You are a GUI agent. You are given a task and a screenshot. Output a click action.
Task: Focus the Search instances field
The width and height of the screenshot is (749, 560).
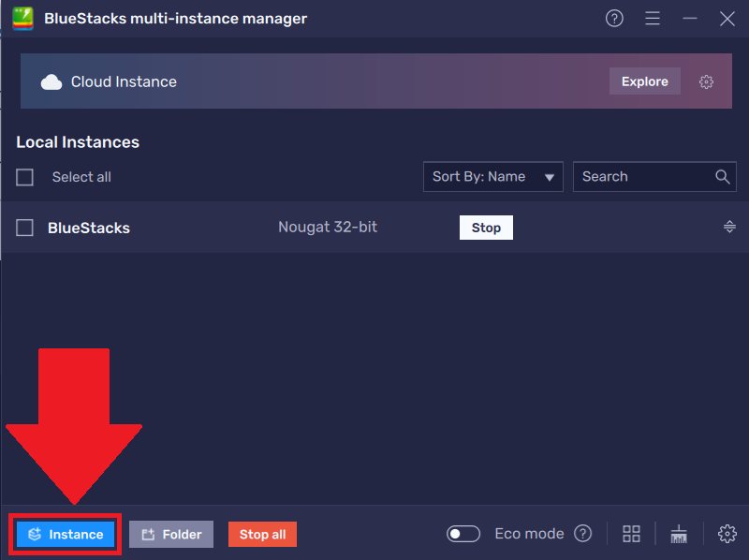[654, 177]
